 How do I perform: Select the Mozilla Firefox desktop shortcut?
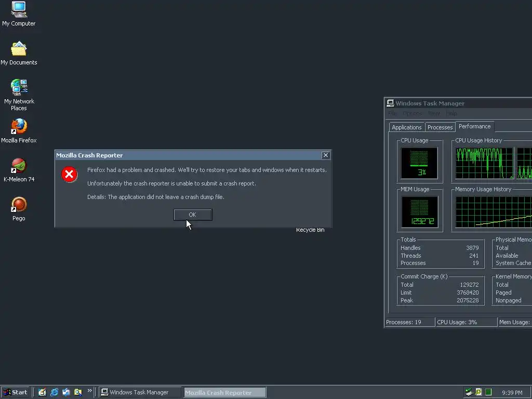(19, 130)
